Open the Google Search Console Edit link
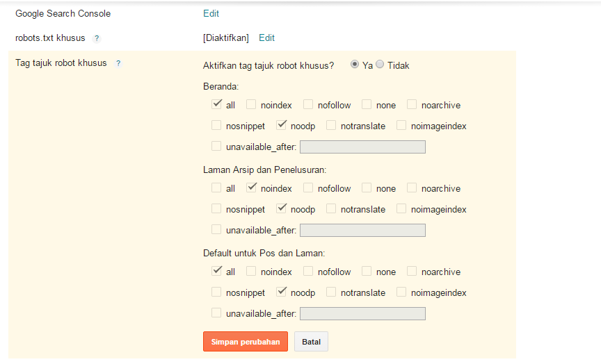Viewport: 601px width, 364px height. (211, 13)
